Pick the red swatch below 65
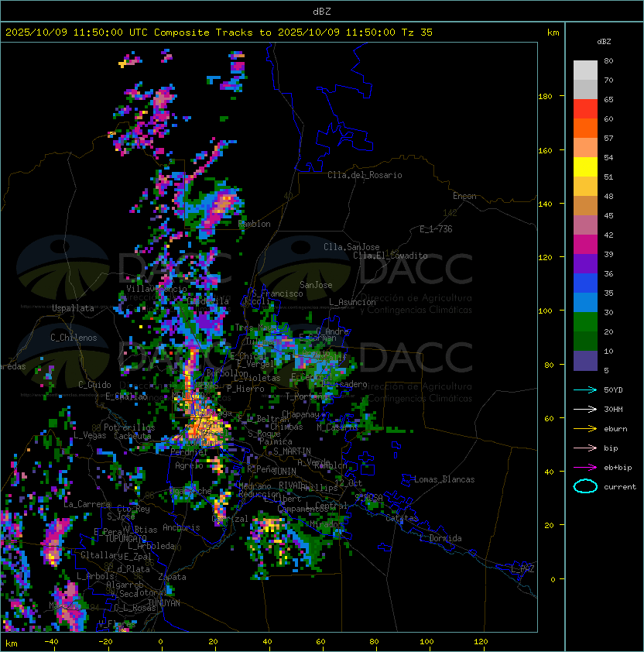This screenshot has height=652, width=644. (585, 109)
